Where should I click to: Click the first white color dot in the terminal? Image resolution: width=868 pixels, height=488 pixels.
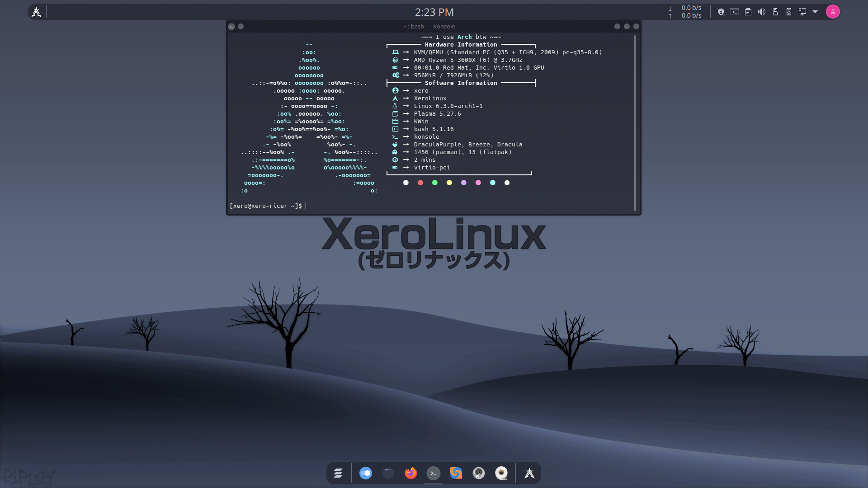click(406, 183)
